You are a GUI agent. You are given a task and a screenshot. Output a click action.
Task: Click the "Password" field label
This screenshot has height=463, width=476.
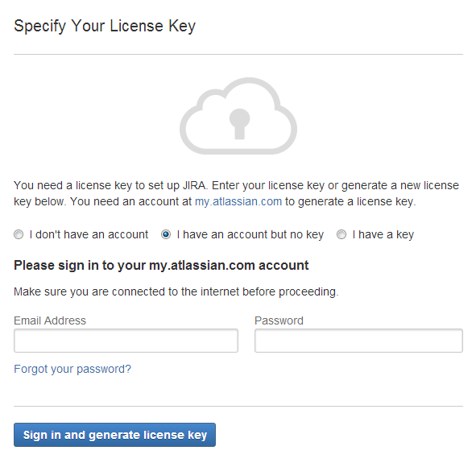[x=279, y=320]
